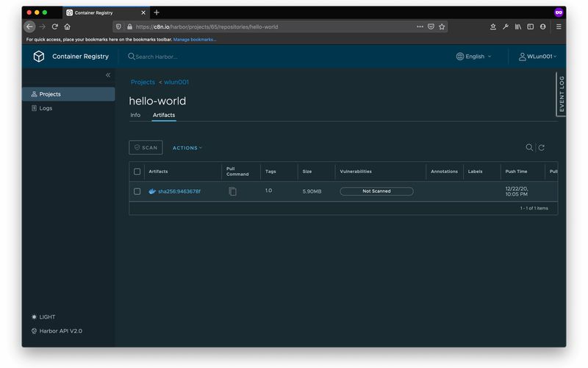Switch to the Info tab
Image resolution: width=588 pixels, height=368 pixels.
click(135, 115)
